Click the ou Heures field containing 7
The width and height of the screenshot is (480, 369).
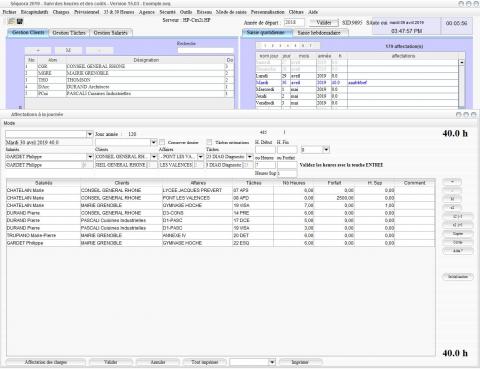pos(265,165)
